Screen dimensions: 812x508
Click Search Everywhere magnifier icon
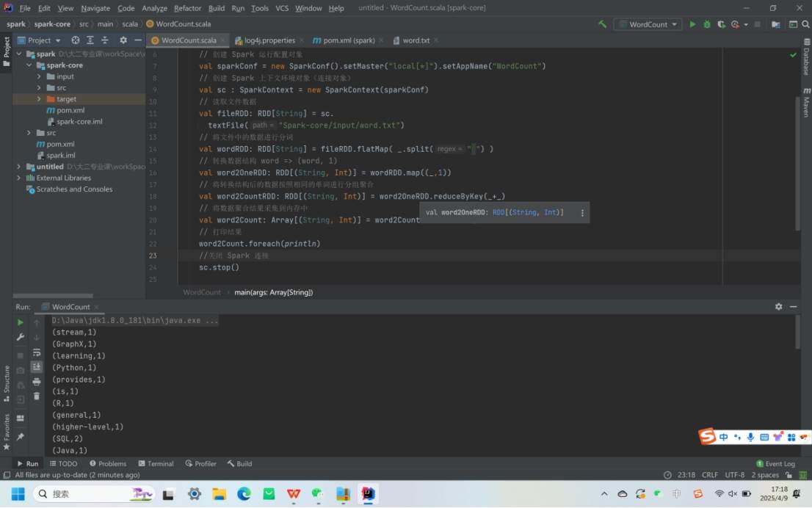[805, 23]
